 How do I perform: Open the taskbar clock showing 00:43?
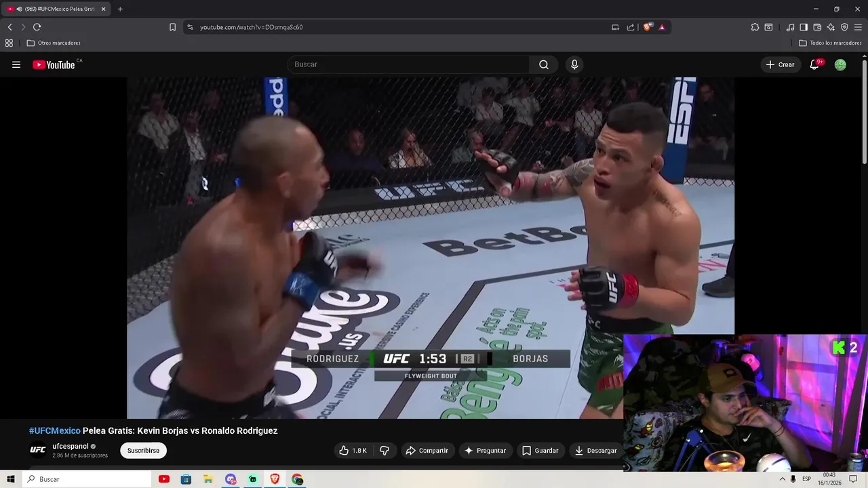pos(829,479)
